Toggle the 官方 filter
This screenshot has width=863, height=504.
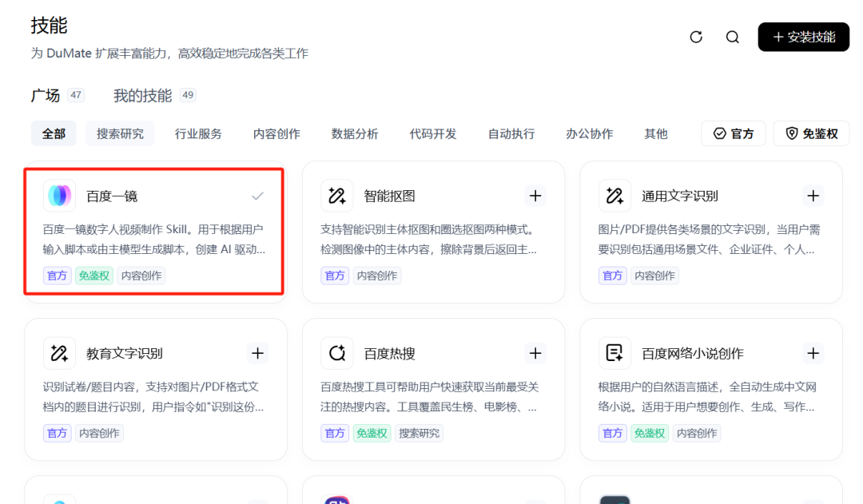[x=733, y=133]
